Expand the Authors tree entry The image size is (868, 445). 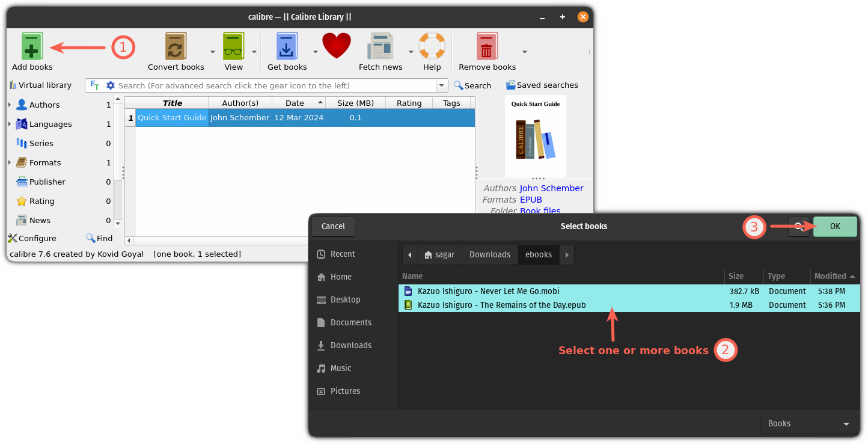pyautogui.click(x=9, y=105)
